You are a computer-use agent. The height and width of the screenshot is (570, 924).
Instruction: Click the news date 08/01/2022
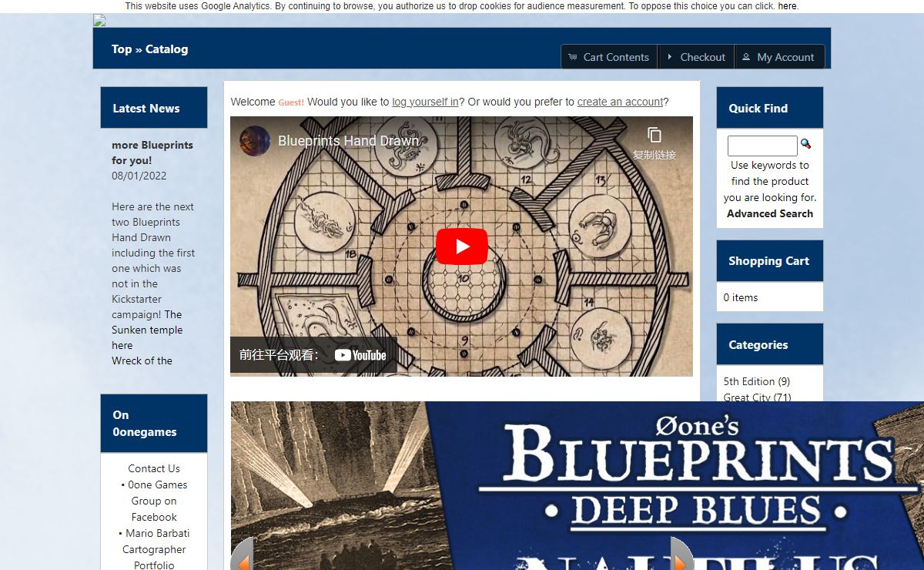[139, 176]
